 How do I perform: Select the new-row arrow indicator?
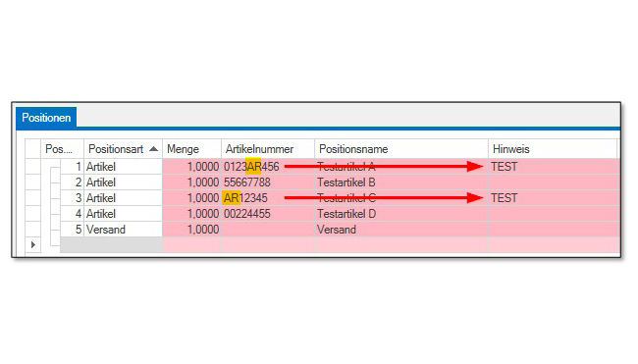(33, 245)
